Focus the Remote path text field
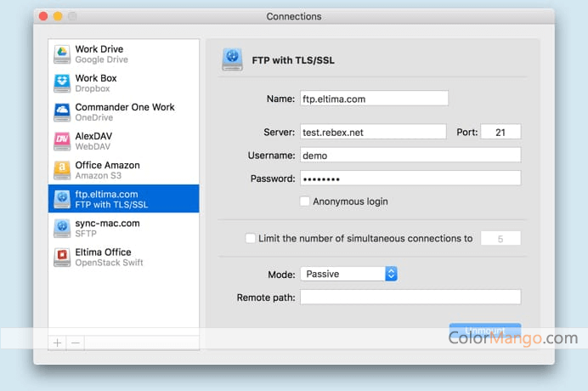 tap(410, 297)
